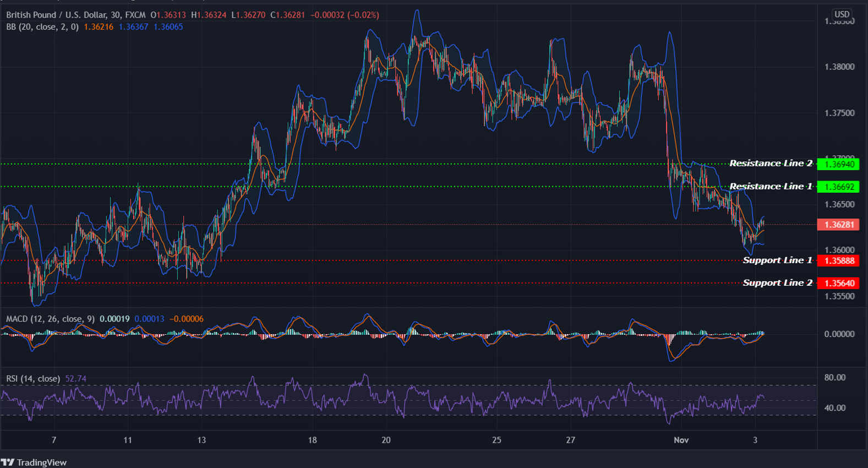Click the RSI 80.00 axis label

tap(835, 378)
